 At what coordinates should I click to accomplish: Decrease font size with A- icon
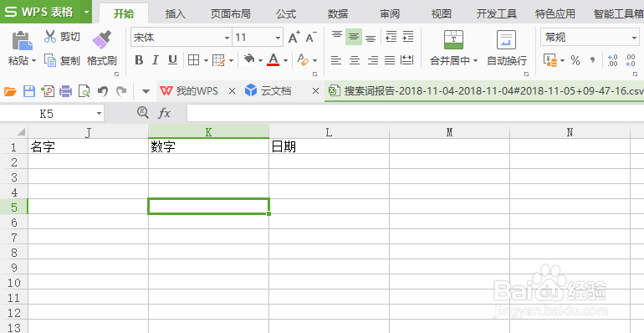(311, 38)
